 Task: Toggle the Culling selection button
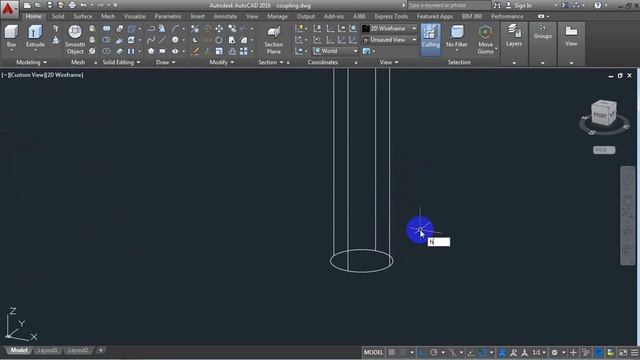pos(430,39)
